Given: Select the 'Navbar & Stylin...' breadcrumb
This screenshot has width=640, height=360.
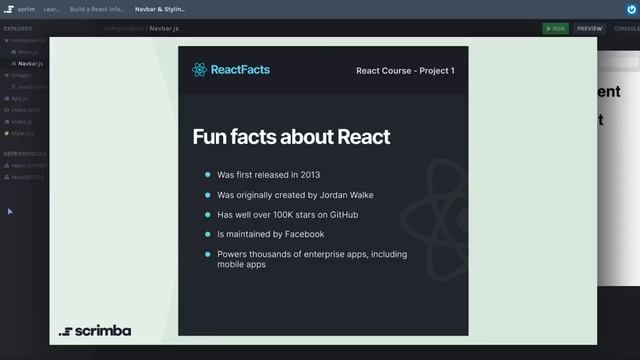Looking at the screenshot, I should click(x=160, y=9).
